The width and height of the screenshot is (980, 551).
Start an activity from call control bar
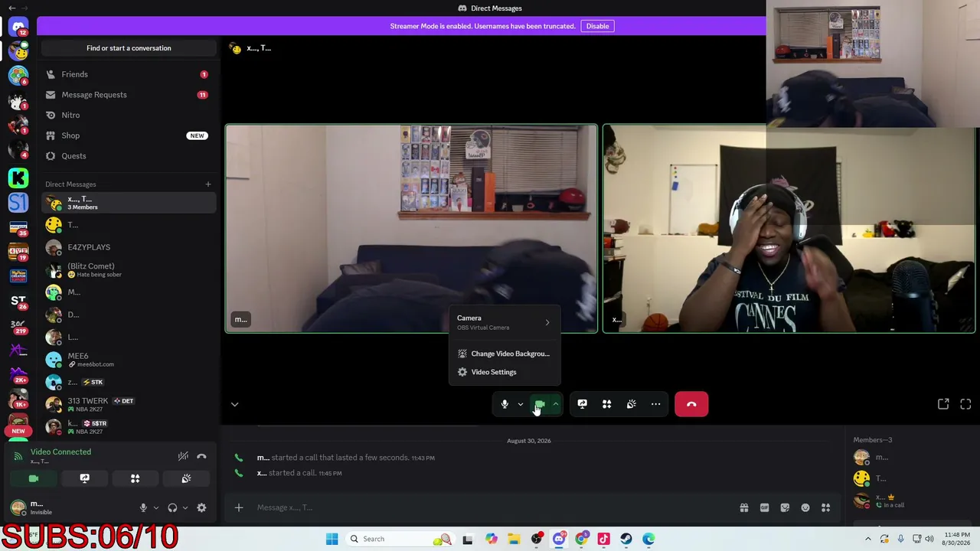pos(606,404)
